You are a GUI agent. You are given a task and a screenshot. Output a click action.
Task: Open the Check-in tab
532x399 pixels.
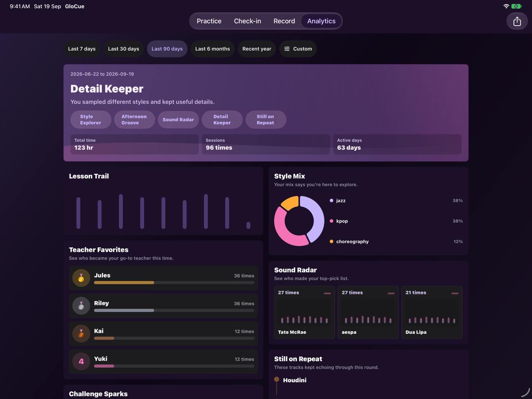(x=247, y=21)
